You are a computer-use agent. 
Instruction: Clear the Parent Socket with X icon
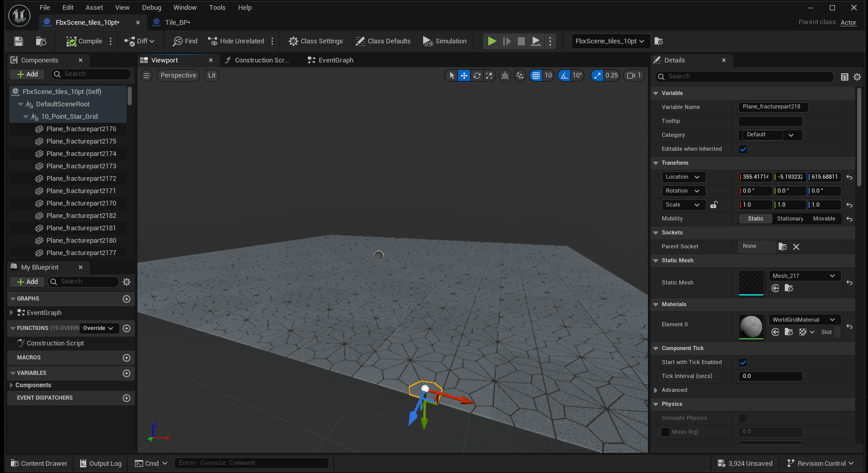tap(796, 247)
